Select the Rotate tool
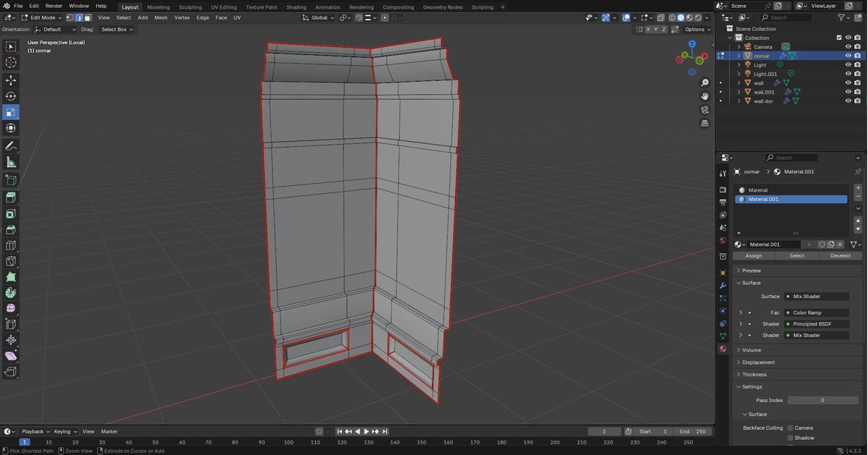 pos(11,96)
